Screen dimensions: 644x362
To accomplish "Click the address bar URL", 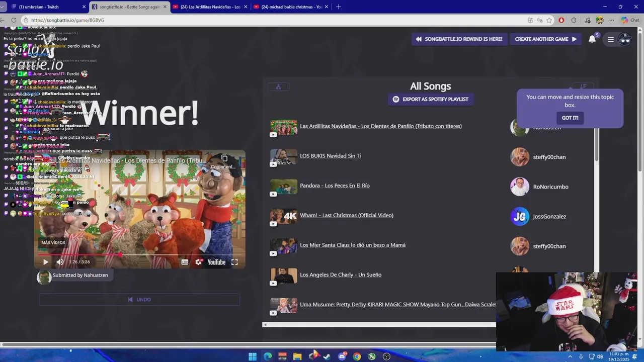I will [68, 20].
